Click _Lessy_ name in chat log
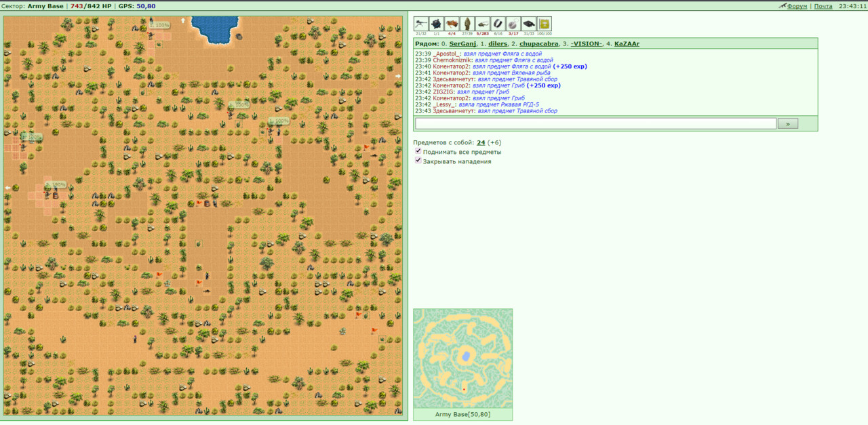 coord(445,105)
